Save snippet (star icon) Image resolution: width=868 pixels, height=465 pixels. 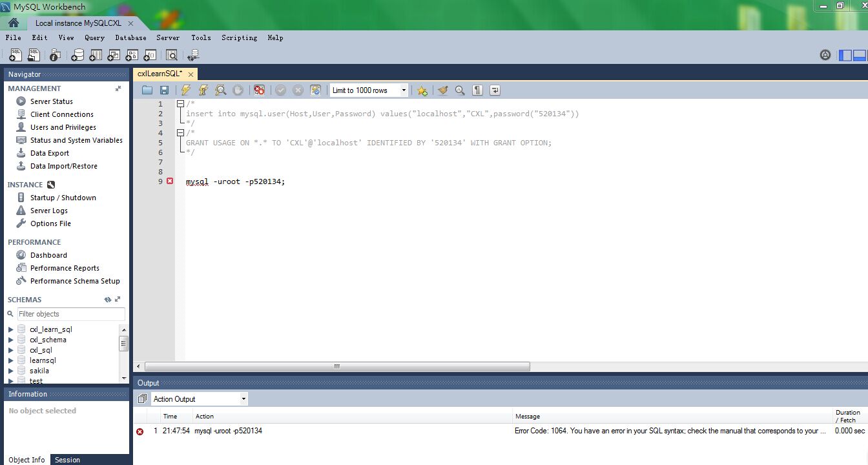(422, 90)
